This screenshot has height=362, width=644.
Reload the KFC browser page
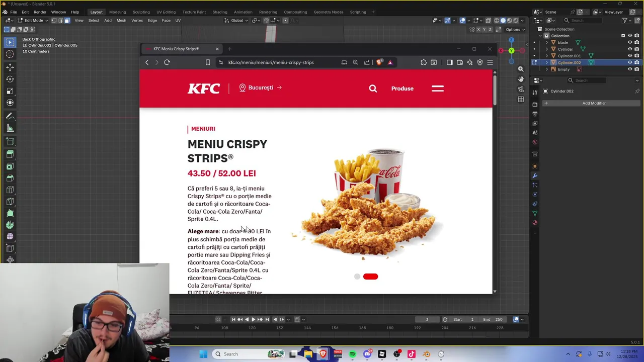pos(167,62)
